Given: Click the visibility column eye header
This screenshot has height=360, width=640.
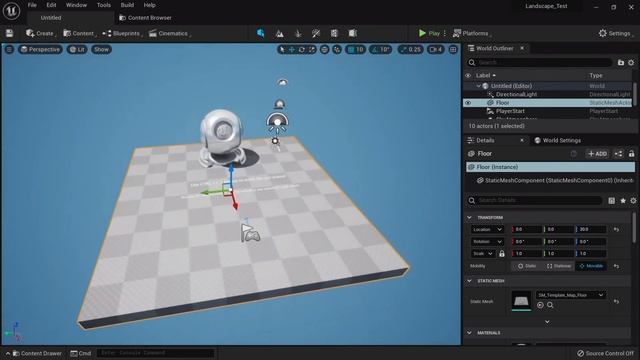Looking at the screenshot, I should point(468,76).
